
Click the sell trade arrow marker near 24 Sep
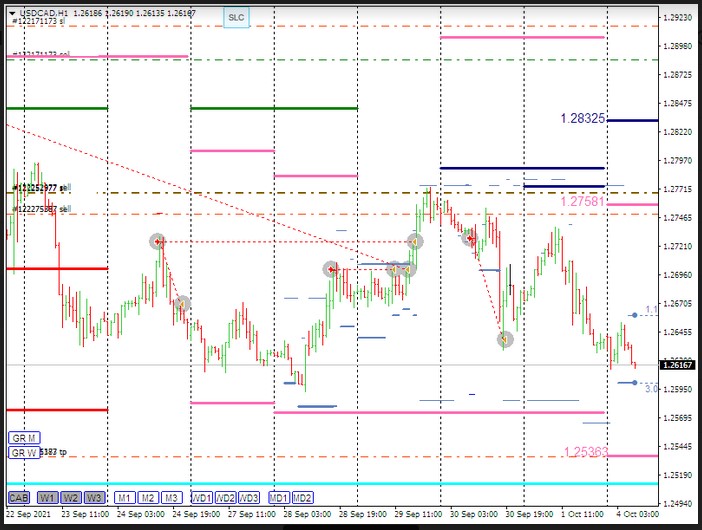157,242
